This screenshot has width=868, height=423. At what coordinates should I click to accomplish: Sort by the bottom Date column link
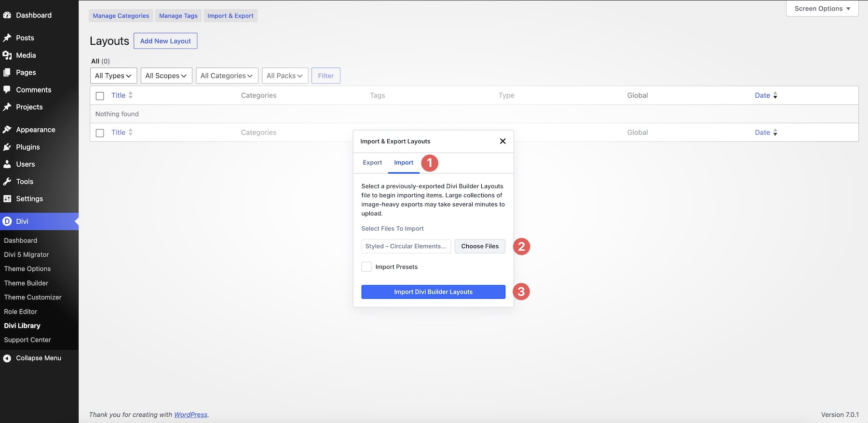762,132
